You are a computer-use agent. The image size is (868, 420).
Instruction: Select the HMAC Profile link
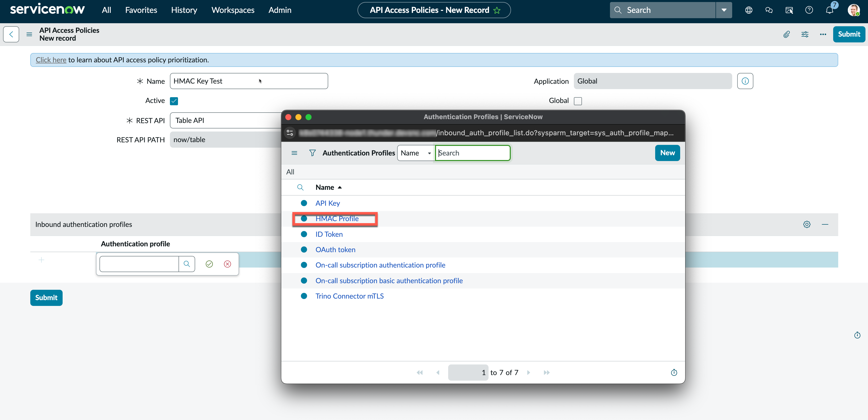click(x=337, y=219)
